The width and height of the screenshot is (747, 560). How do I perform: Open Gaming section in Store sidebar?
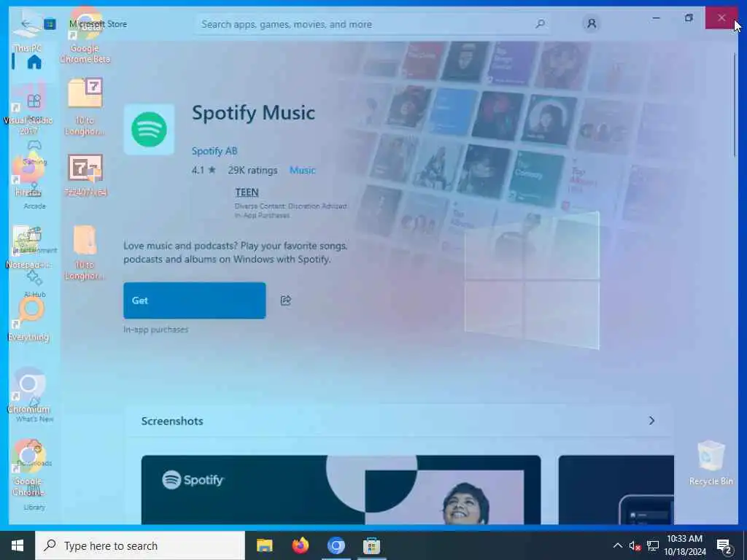(34, 151)
